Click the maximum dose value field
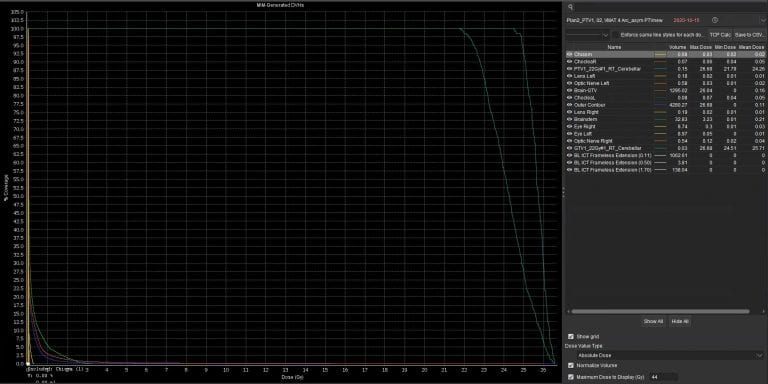 tap(664, 377)
